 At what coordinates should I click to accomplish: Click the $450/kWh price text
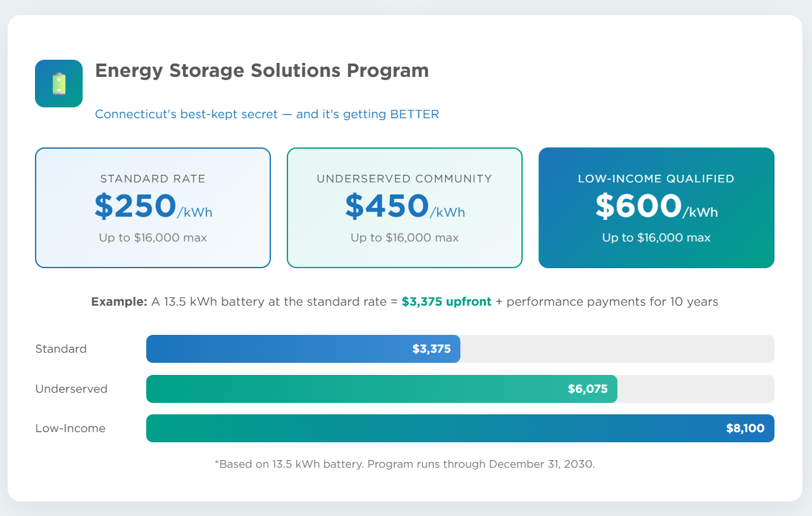pos(404,207)
